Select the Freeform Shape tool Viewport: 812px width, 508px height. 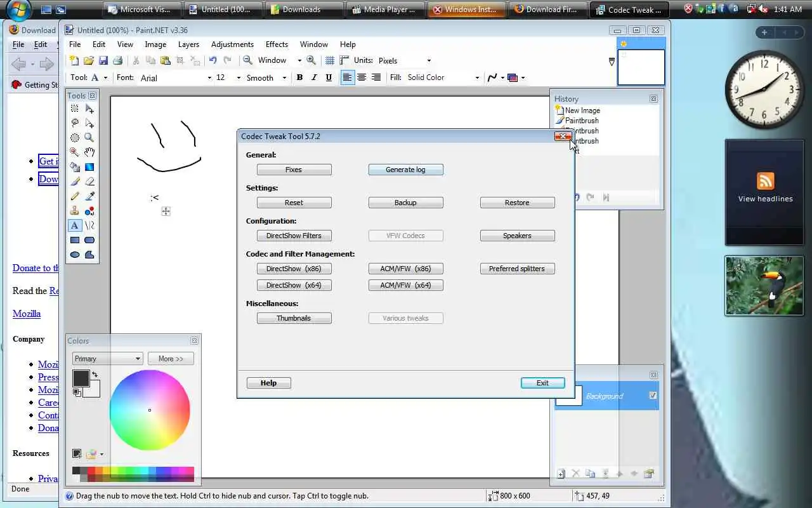click(89, 255)
